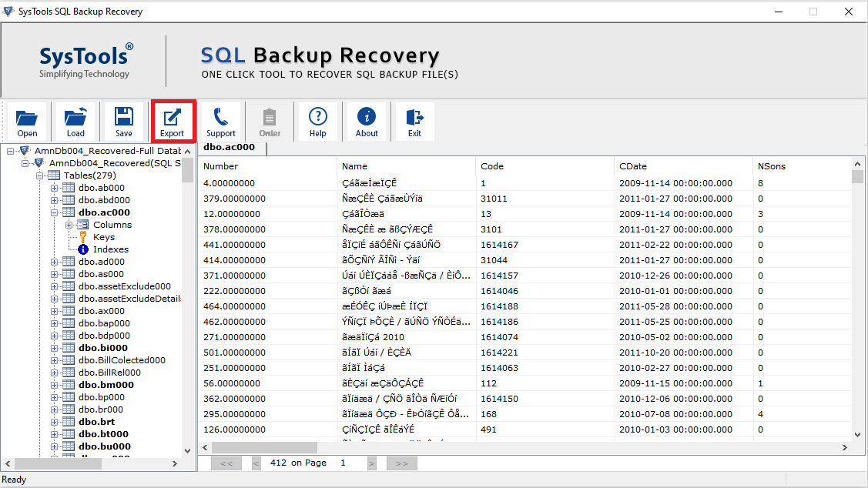Screen dimensions: 868x488
Task: Click the Order clipboard icon
Action: click(x=270, y=121)
